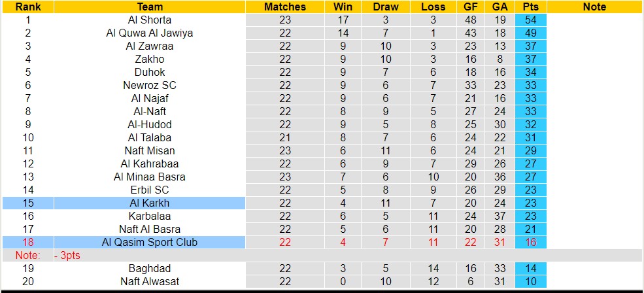The image size is (644, 293).
Task: Select the Newroz SC team name
Action: click(x=150, y=85)
